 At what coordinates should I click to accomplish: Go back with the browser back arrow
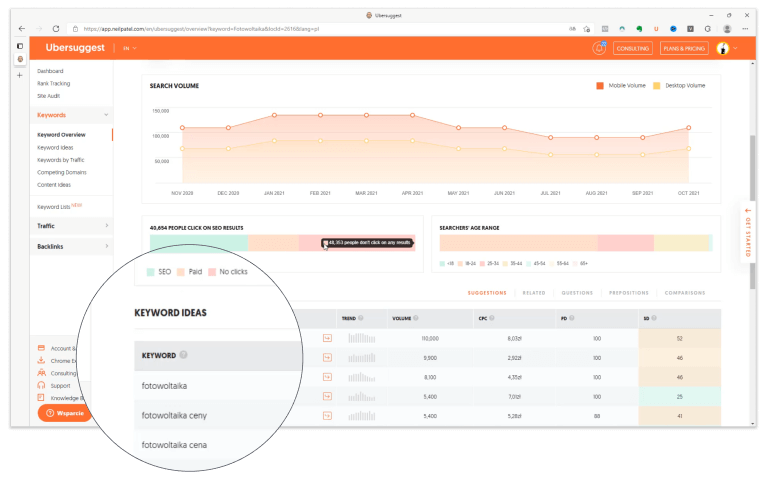[x=22, y=29]
